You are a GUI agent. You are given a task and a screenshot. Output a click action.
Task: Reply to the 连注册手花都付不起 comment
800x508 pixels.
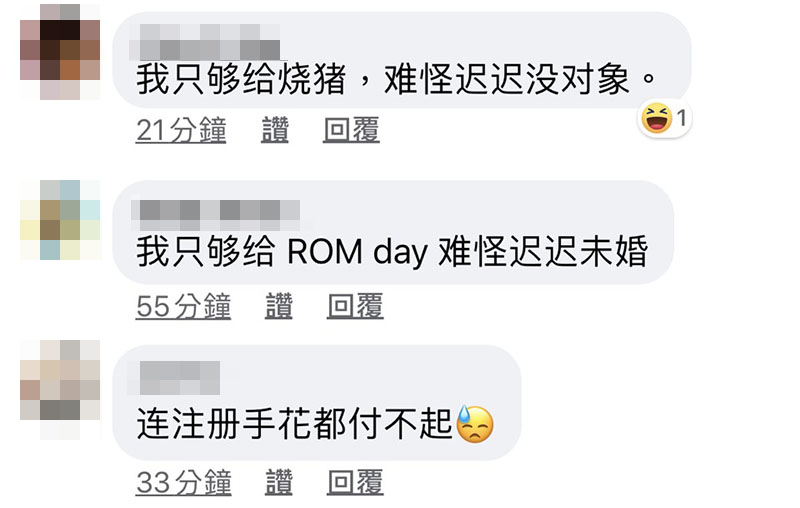(x=356, y=482)
